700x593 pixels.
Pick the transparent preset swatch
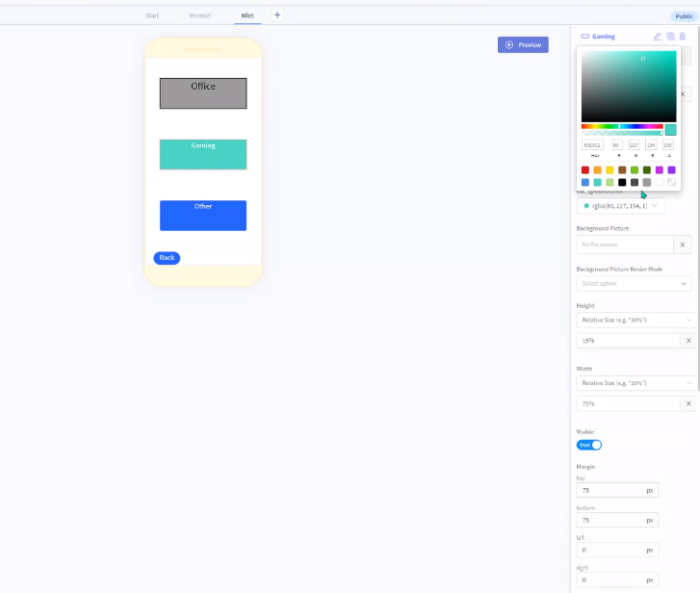point(671,183)
